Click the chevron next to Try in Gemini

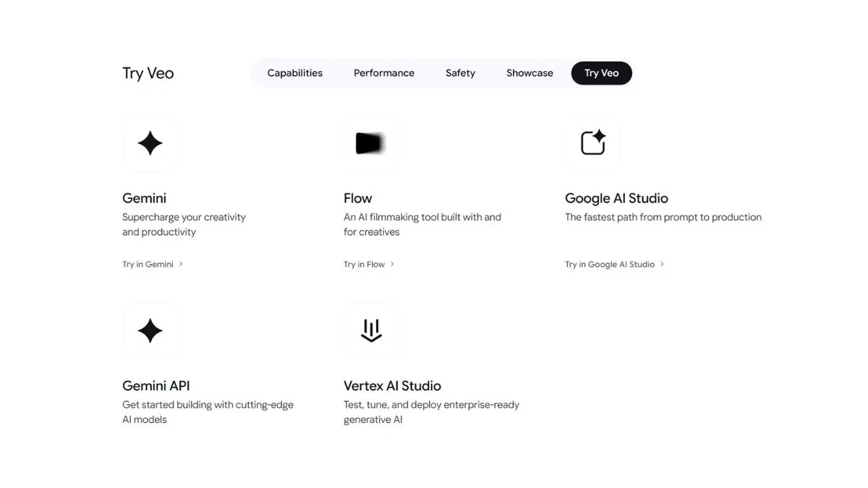pos(181,265)
